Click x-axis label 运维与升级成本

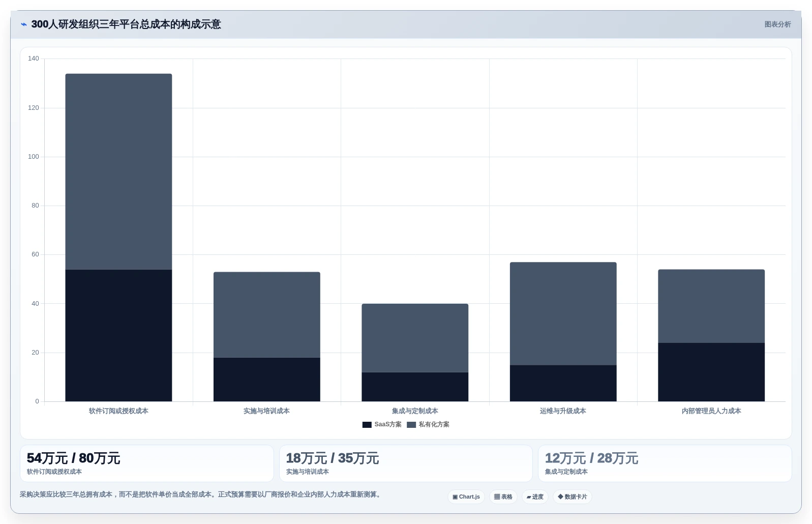tap(563, 411)
